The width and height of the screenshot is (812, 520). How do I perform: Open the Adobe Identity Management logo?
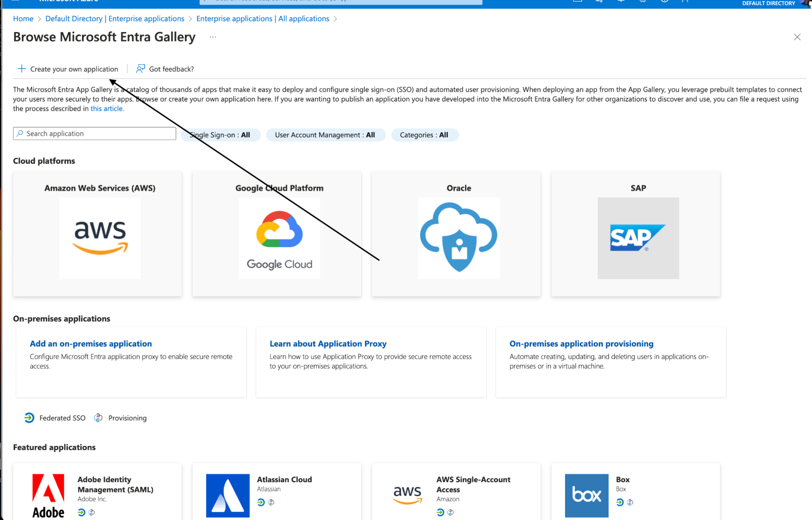tap(48, 496)
